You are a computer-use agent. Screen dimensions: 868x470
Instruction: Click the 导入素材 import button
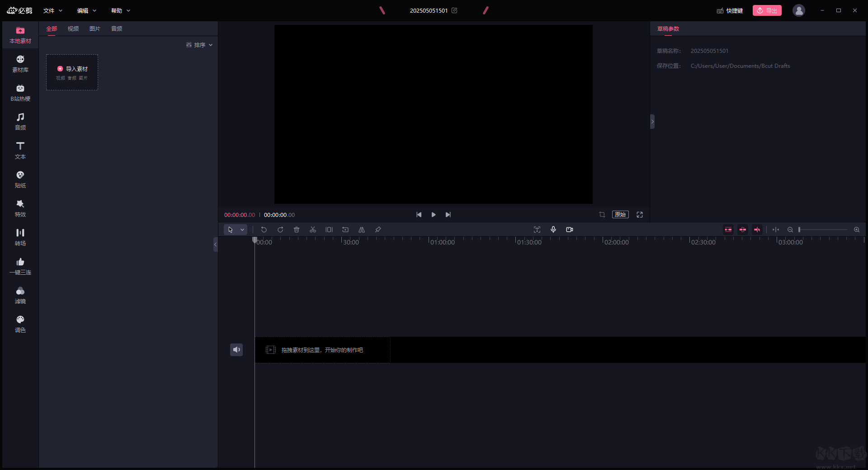tap(72, 72)
